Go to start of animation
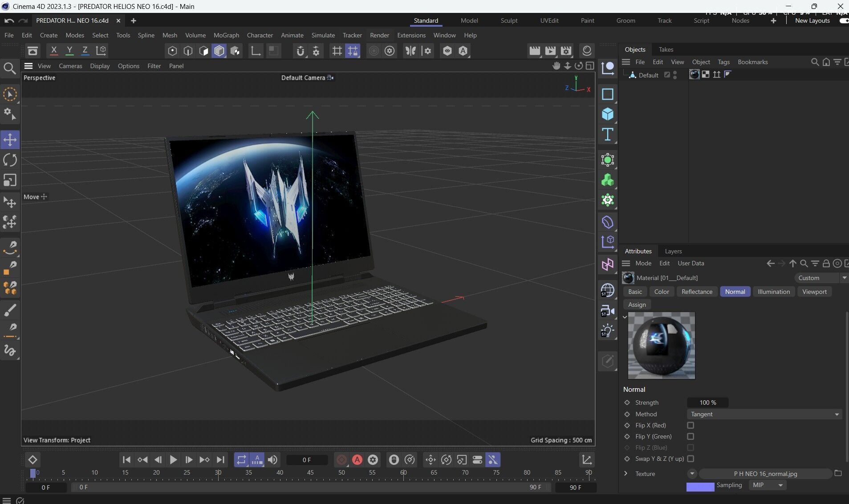The image size is (849, 504). click(x=126, y=460)
